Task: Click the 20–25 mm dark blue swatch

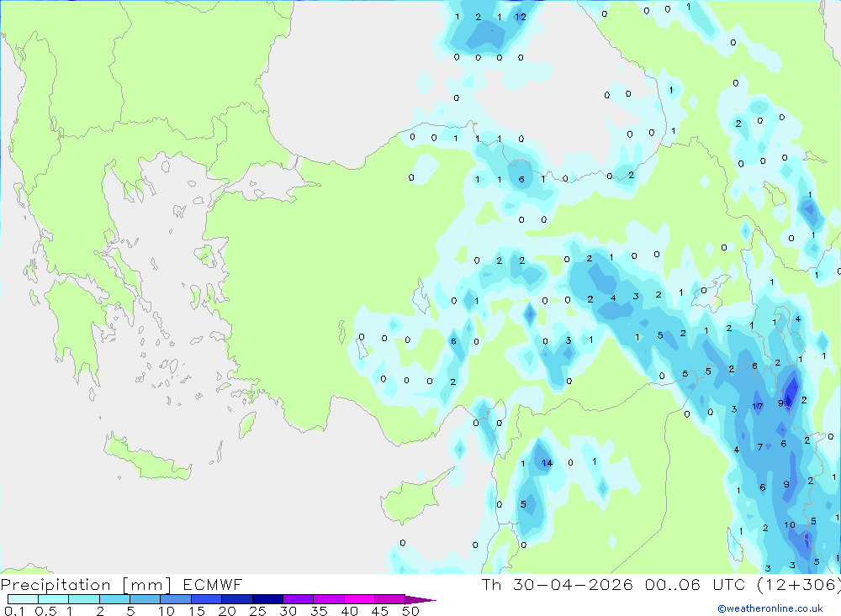Action: click(x=236, y=599)
